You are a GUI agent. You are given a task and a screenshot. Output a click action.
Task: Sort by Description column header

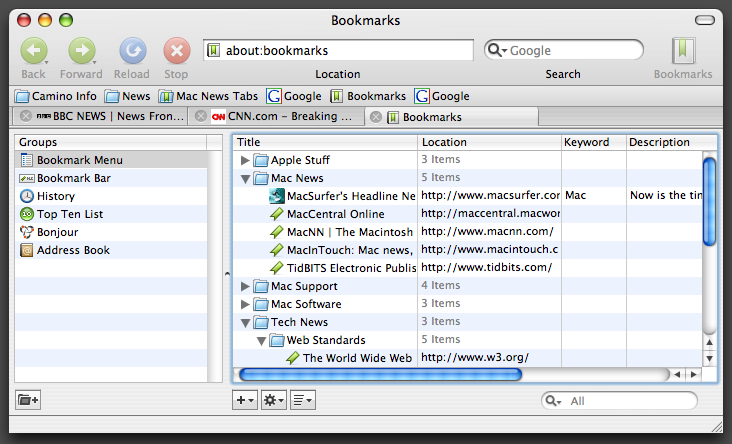pyautogui.click(x=671, y=142)
